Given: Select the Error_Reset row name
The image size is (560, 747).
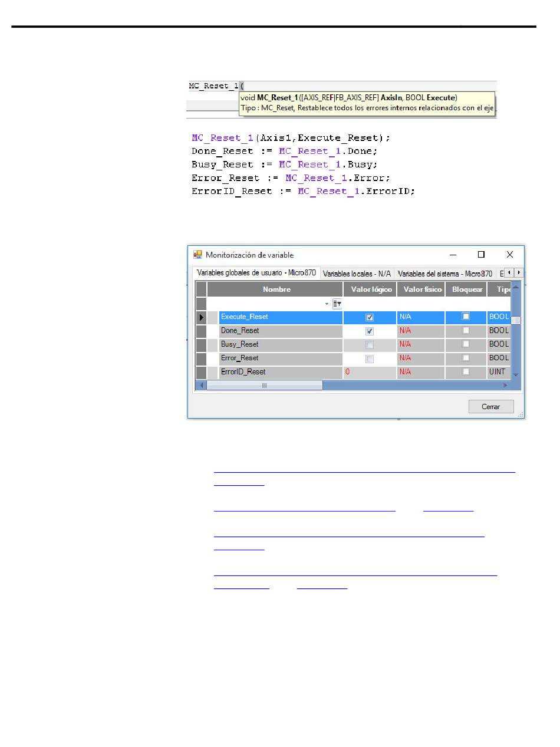Looking at the screenshot, I should coord(281,358).
